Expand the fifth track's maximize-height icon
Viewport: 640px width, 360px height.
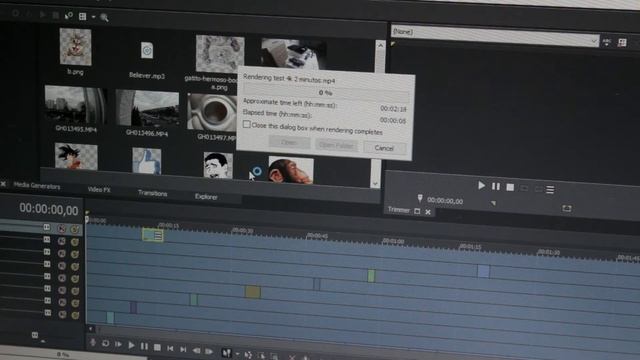(x=47, y=276)
